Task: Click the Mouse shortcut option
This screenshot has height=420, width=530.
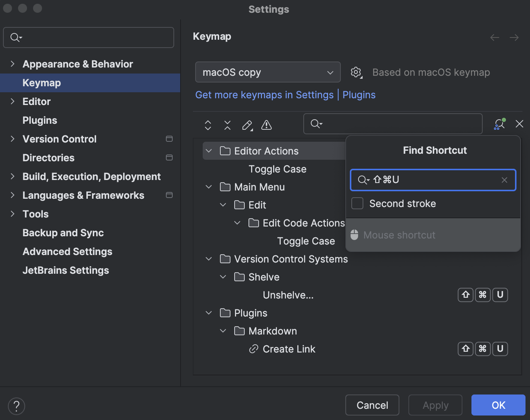Action: 399,235
